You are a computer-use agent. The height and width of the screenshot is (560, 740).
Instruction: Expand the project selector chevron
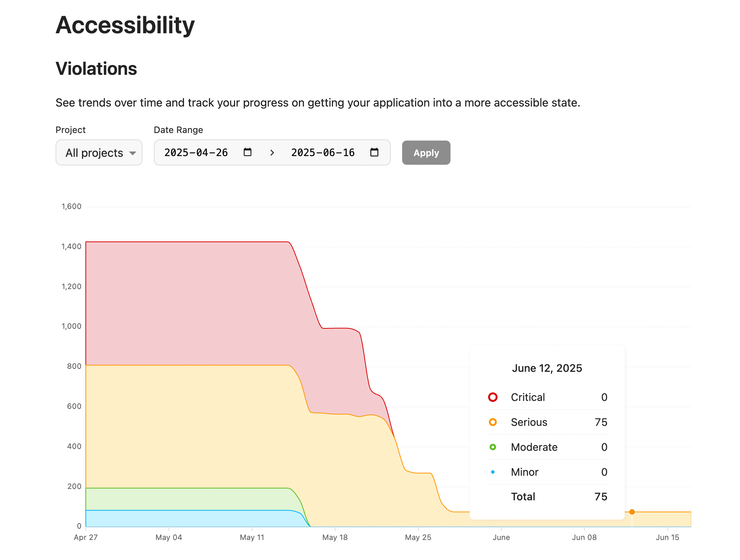pos(133,153)
